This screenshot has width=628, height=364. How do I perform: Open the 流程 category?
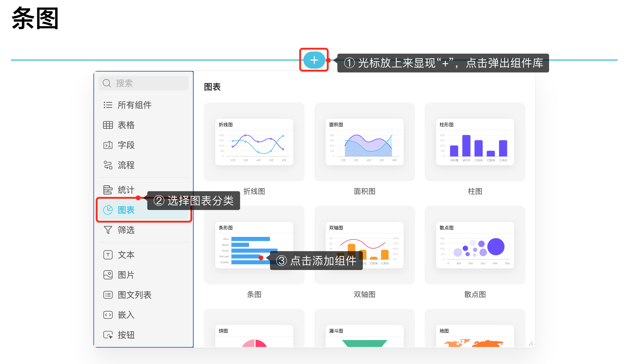[x=143, y=165]
